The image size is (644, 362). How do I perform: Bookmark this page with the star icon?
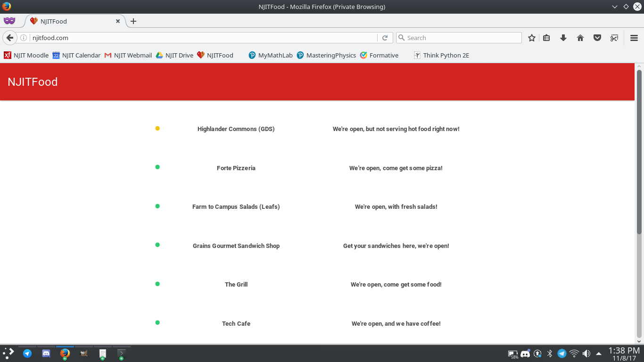pyautogui.click(x=532, y=38)
